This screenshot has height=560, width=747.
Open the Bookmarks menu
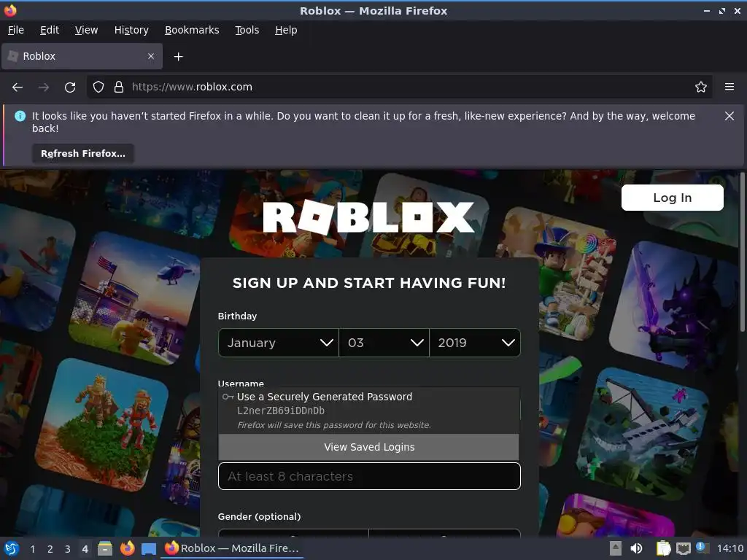tap(192, 30)
